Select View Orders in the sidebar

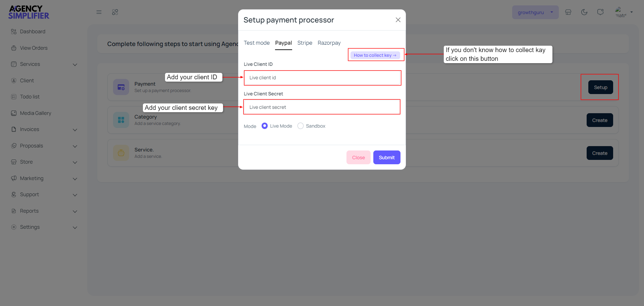pyautogui.click(x=33, y=48)
